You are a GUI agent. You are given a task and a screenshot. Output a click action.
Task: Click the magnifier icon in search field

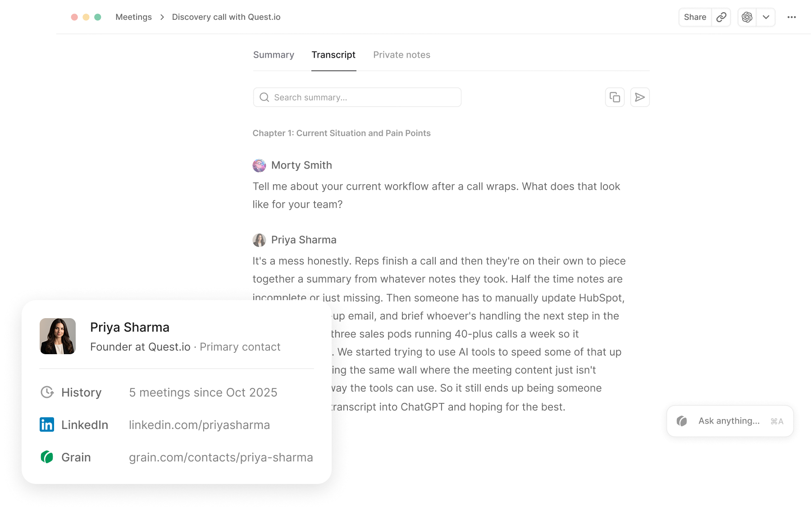point(265,97)
